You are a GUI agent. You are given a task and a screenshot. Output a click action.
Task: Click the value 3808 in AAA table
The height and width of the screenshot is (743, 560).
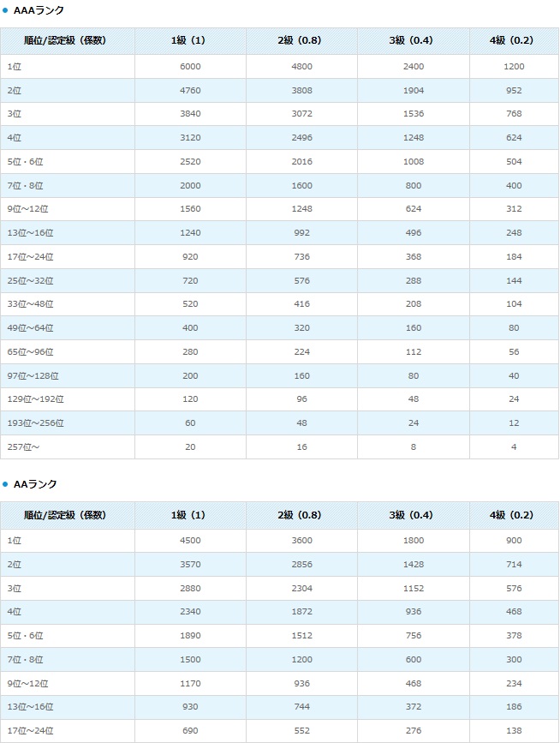[302, 91]
